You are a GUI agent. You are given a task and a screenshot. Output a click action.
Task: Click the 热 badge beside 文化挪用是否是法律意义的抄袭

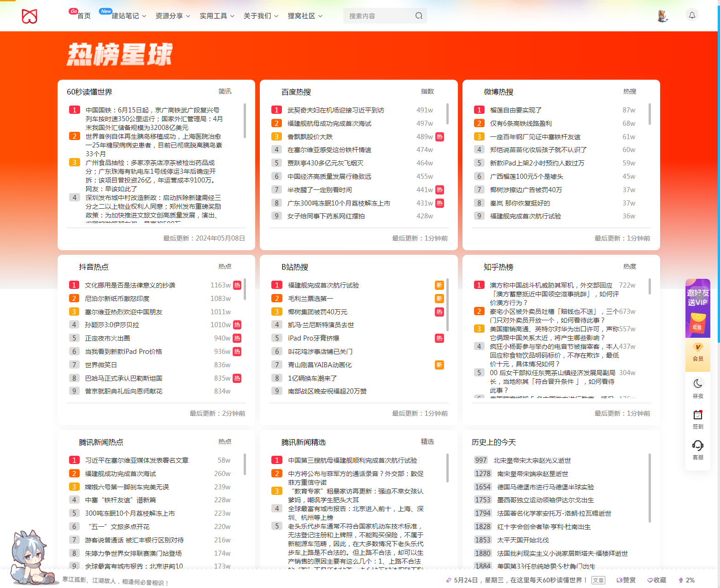[237, 285]
